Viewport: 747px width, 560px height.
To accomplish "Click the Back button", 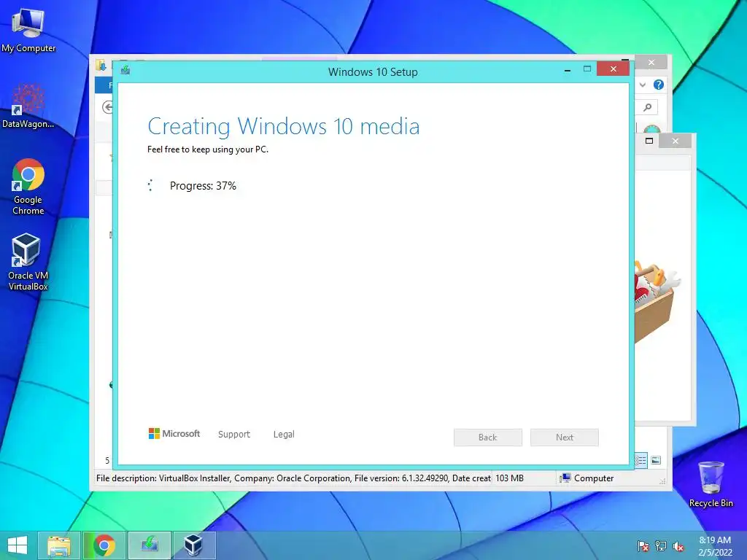I will [x=488, y=437].
